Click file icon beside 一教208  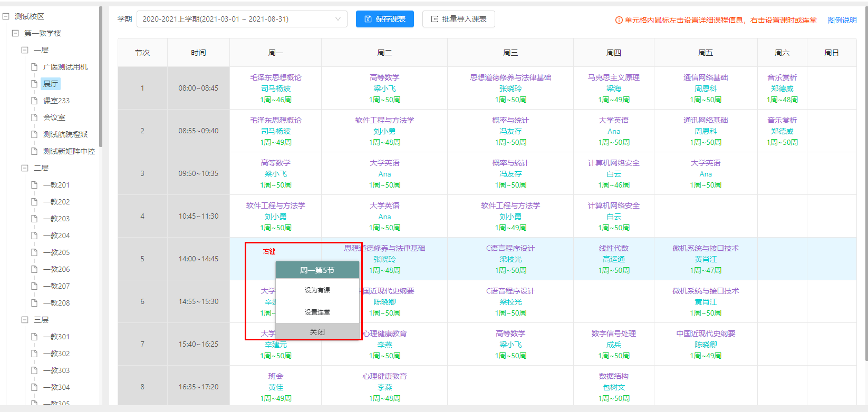[34, 303]
